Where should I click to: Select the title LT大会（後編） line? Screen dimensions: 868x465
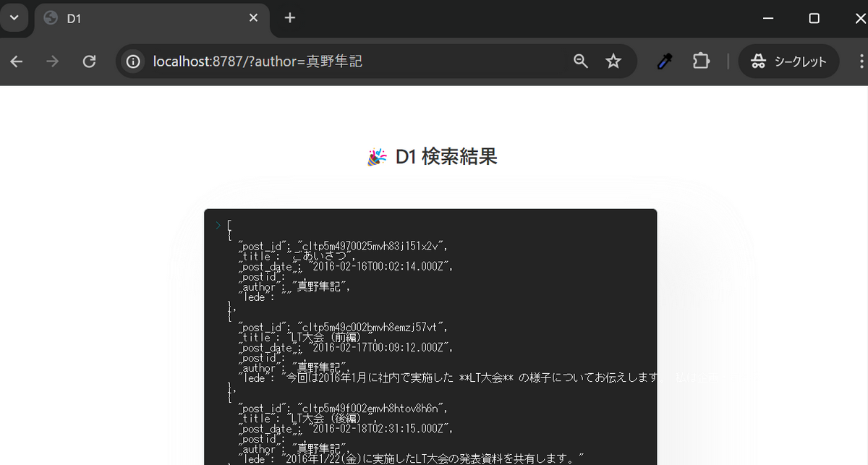click(307, 418)
